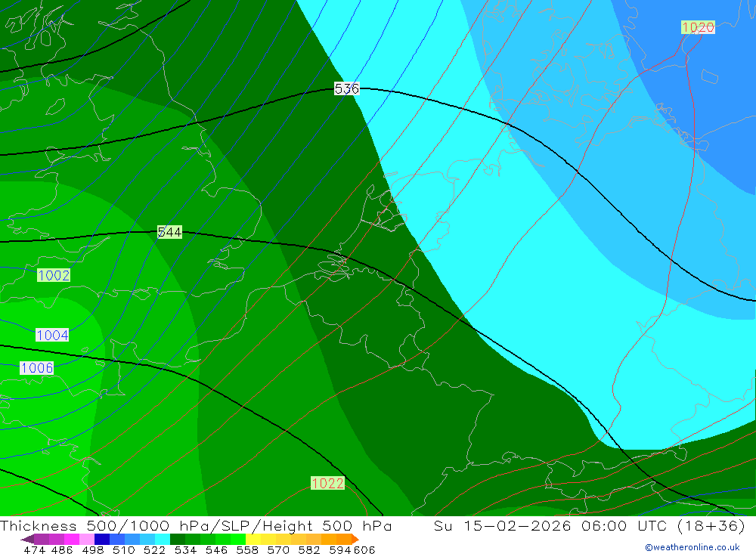Click the 474 legend value
756x554 pixels.
click(x=34, y=549)
